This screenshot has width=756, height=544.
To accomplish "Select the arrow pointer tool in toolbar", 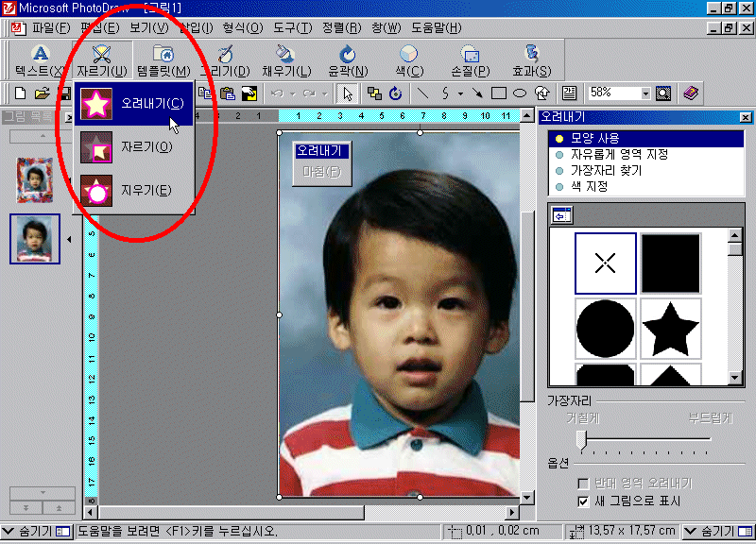I will (x=348, y=93).
